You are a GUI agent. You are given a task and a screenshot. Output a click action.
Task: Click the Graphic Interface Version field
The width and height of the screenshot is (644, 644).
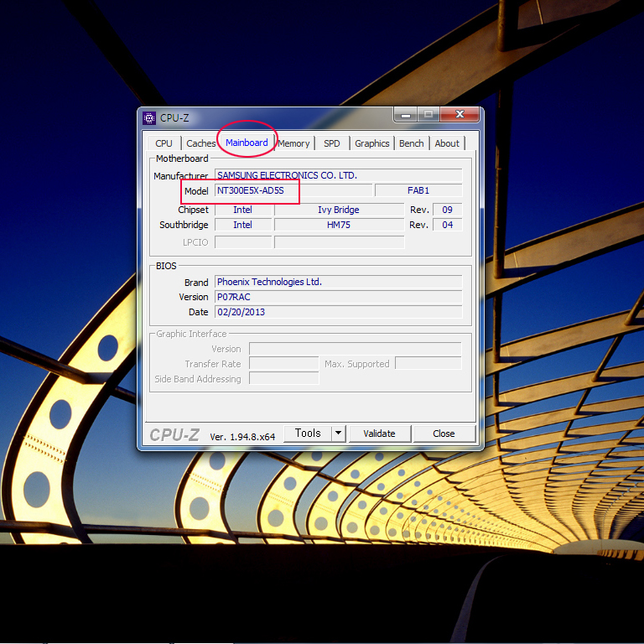tap(356, 349)
